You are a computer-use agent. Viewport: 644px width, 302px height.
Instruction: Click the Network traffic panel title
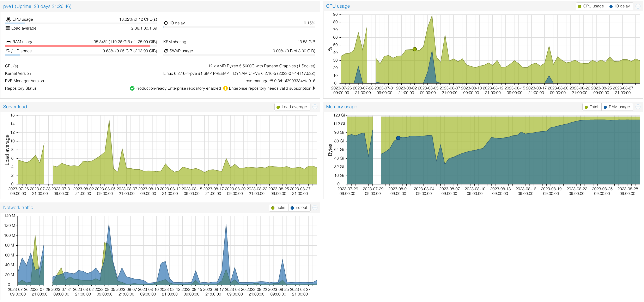(x=18, y=207)
